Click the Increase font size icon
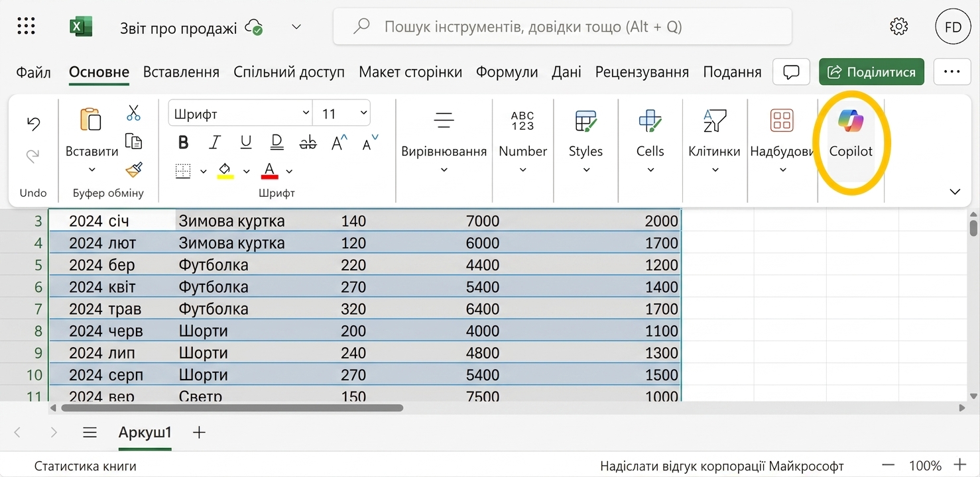 pos(339,142)
